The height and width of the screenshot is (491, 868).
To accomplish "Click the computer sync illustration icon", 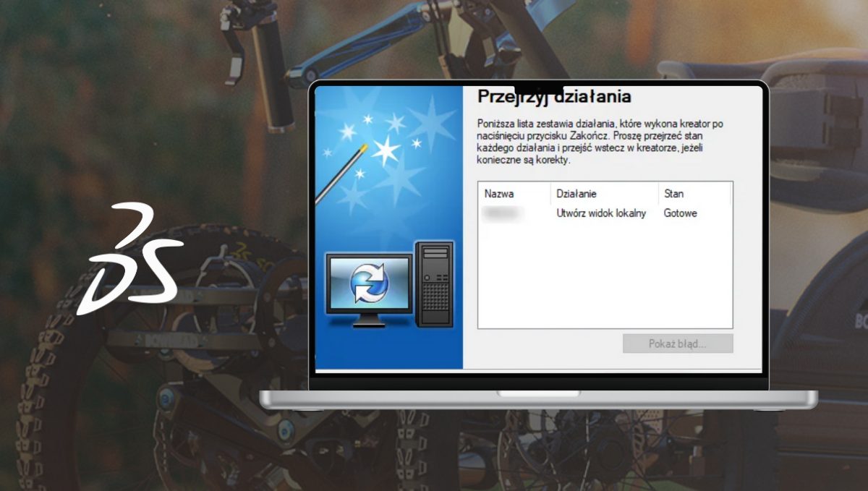I will click(389, 287).
